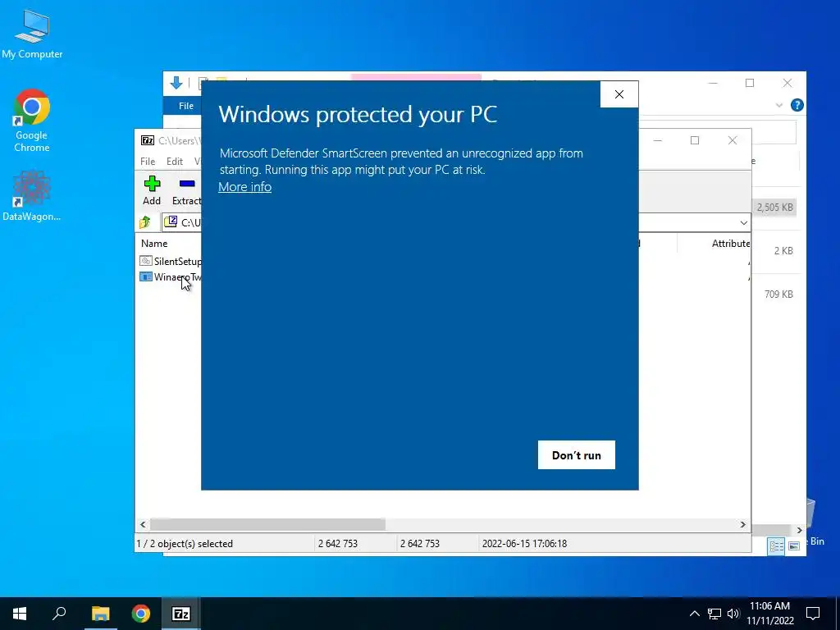Open the Explorer File tab
The width and height of the screenshot is (840, 630).
click(186, 106)
